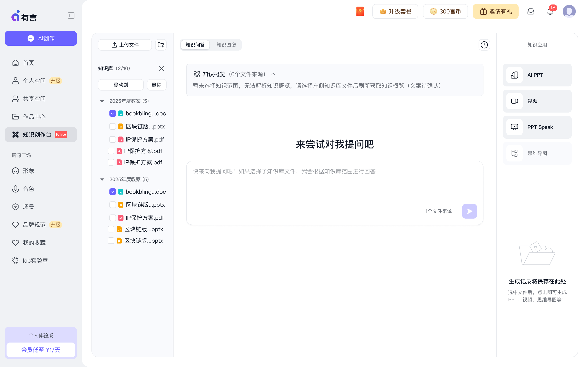Open the 视频 generation app
The width and height of the screenshot is (588, 367).
pos(537,101)
